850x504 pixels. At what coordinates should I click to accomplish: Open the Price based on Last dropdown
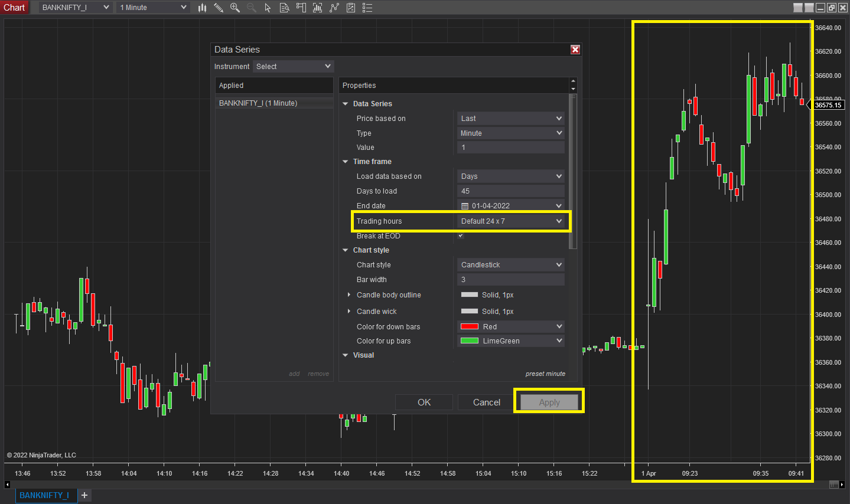pyautogui.click(x=511, y=119)
